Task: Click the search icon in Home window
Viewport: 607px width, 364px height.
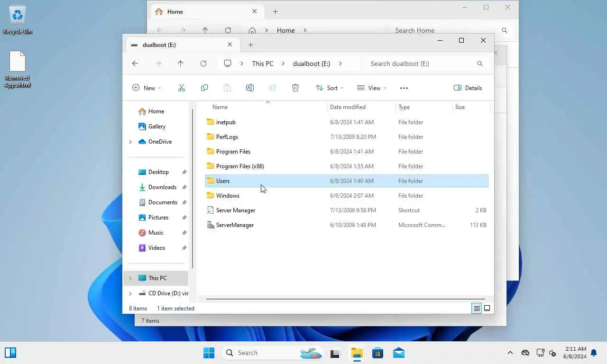Action: point(505,30)
